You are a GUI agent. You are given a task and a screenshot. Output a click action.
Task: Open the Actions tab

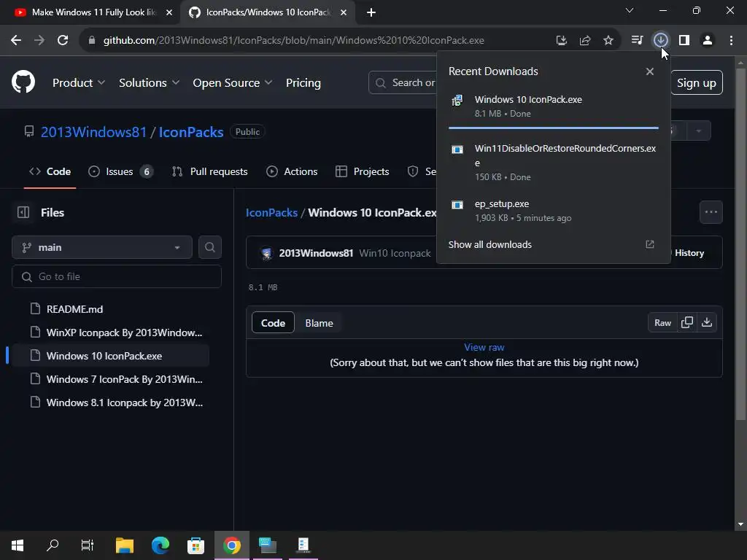pos(292,171)
